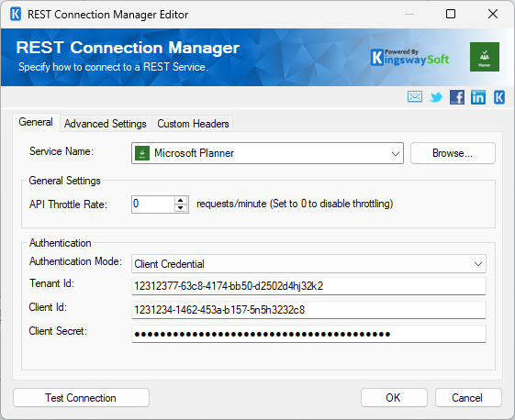Click the green Planner logo in banner

pyautogui.click(x=485, y=57)
